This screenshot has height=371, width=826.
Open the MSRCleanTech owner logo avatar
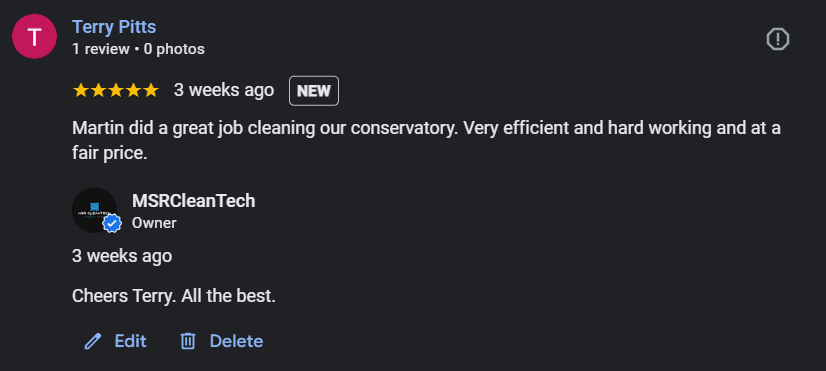coord(94,210)
